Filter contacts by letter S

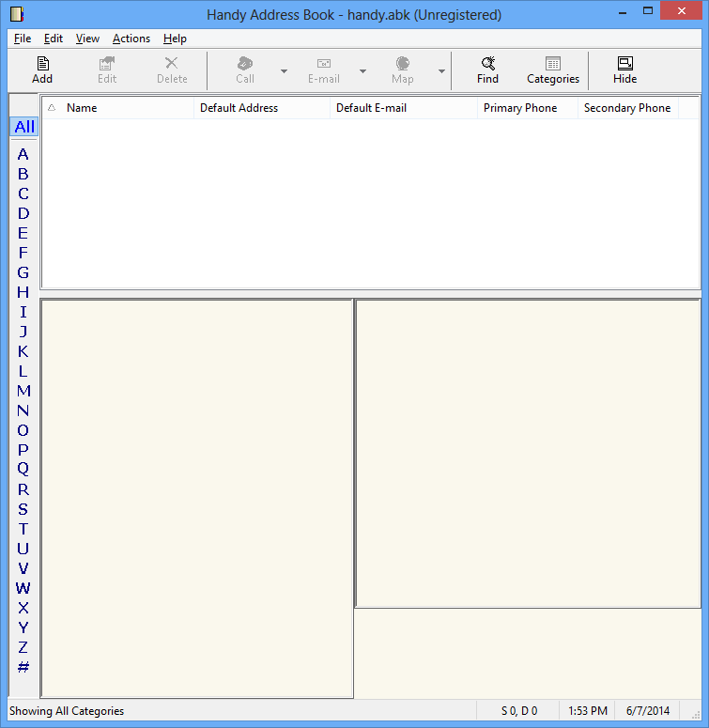pos(23,509)
